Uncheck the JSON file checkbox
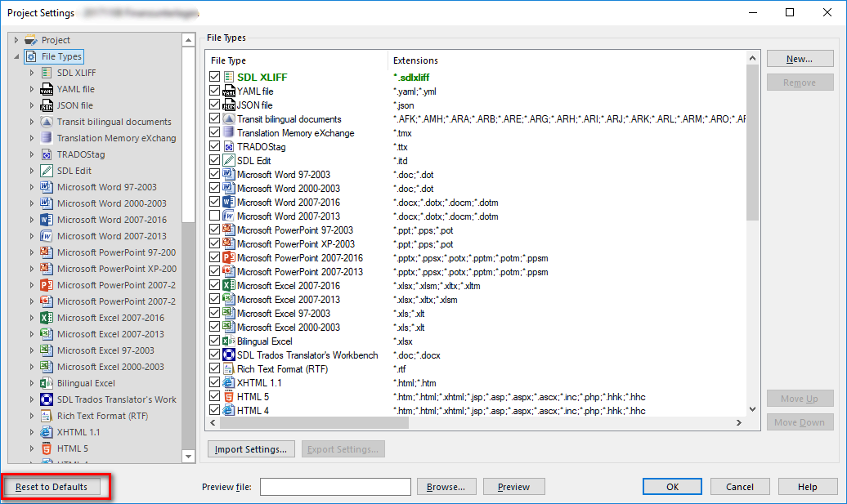This screenshot has height=504, width=847. point(215,105)
